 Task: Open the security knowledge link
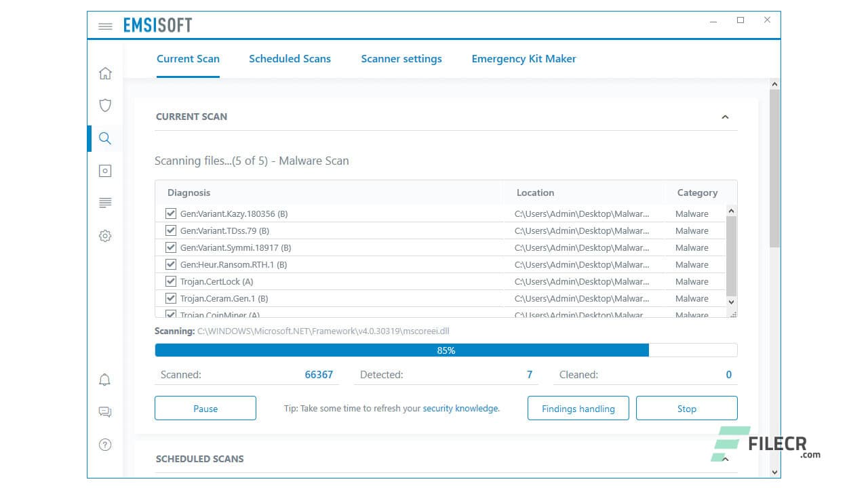pos(460,408)
